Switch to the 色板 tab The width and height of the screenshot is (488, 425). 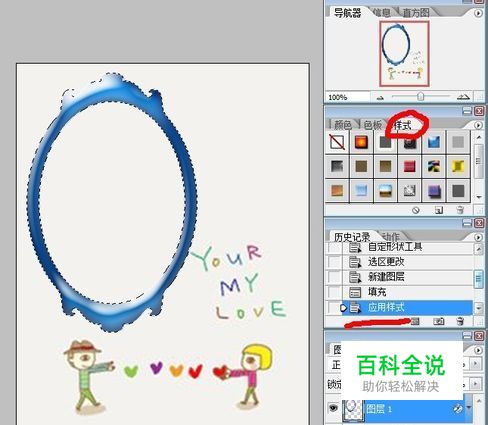(373, 125)
